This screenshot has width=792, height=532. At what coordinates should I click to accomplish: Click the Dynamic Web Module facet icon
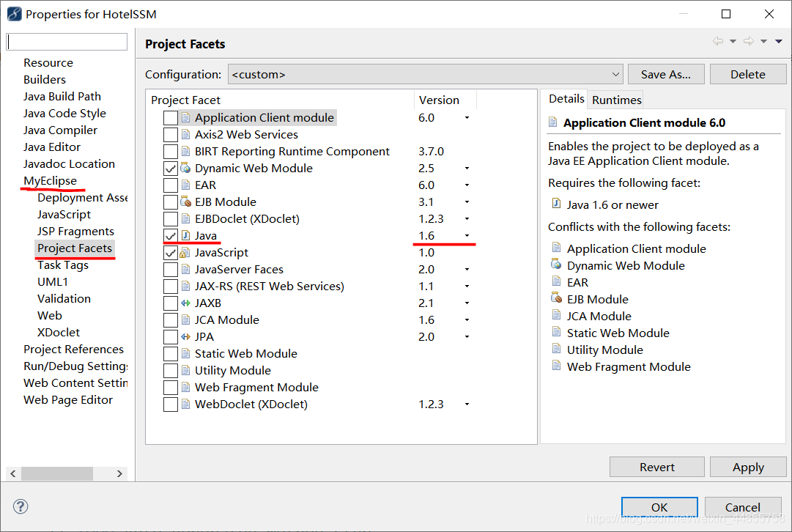(x=186, y=169)
